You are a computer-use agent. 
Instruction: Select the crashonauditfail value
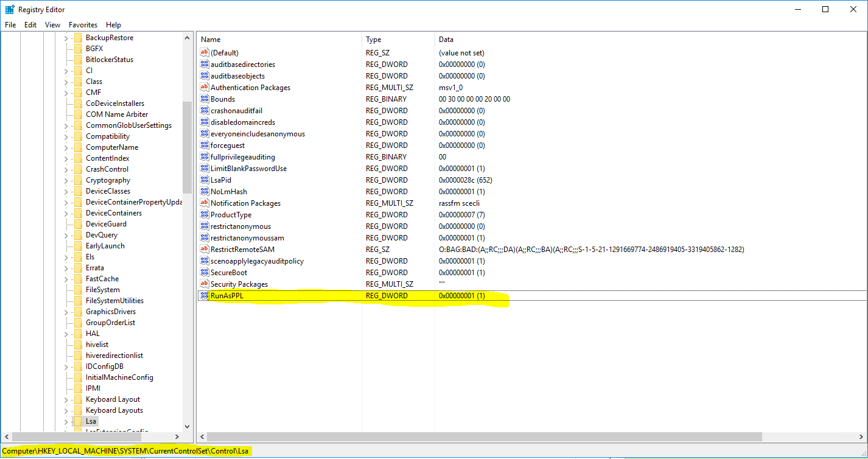237,111
